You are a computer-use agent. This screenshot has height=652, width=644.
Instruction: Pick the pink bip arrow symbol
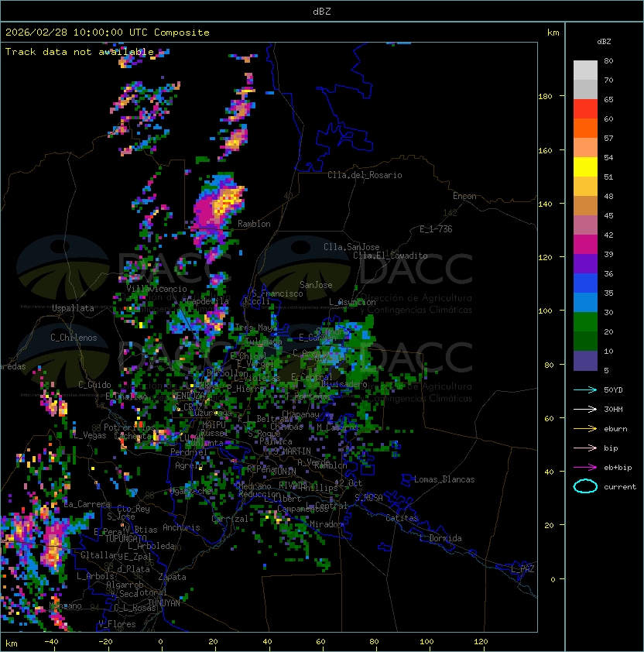coord(585,448)
